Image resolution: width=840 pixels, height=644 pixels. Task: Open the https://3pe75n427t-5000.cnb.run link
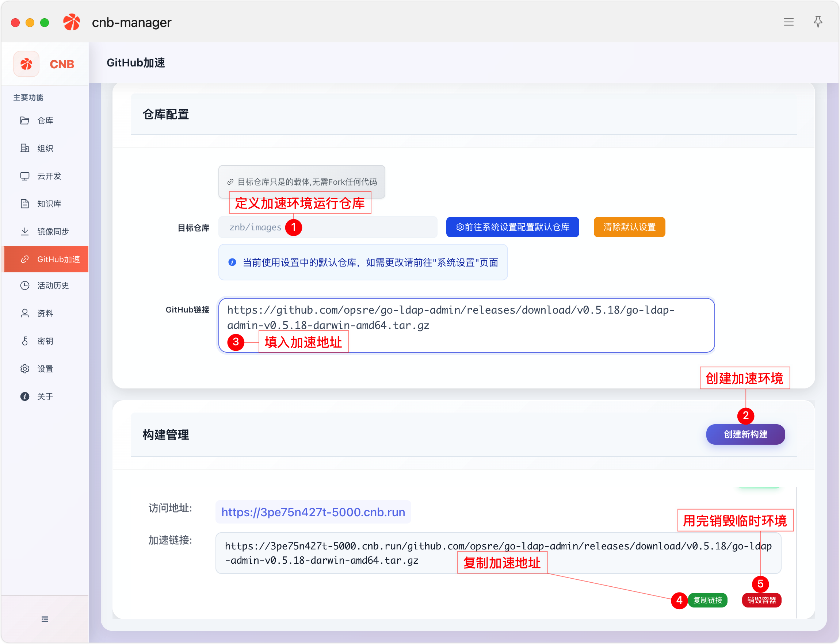[313, 513]
